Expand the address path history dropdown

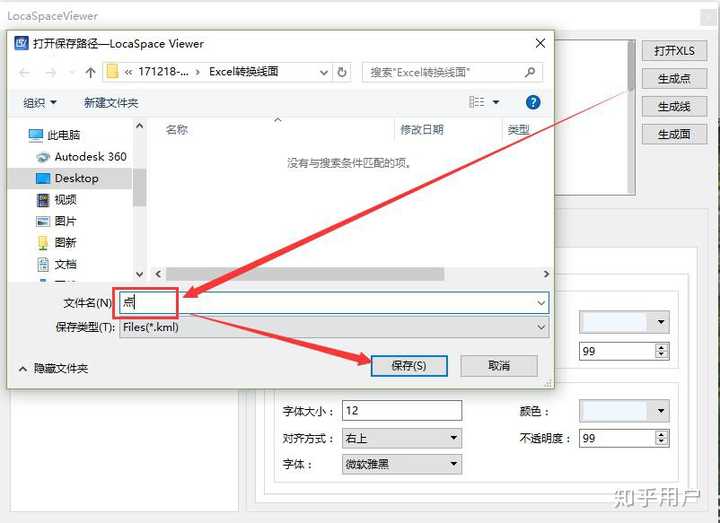pos(324,73)
